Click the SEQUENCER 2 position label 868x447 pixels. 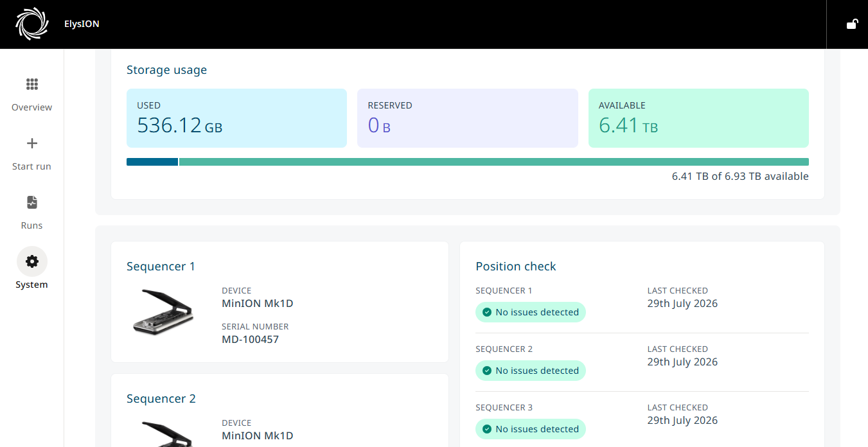click(x=504, y=349)
